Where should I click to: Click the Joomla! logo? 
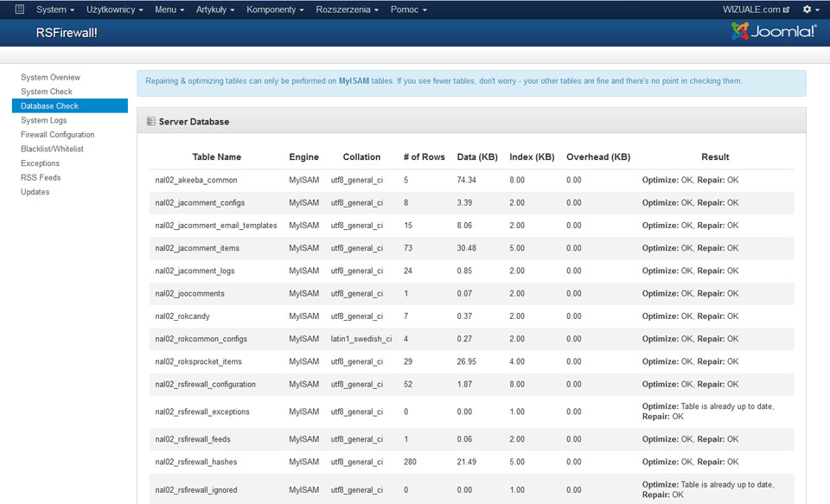click(774, 31)
